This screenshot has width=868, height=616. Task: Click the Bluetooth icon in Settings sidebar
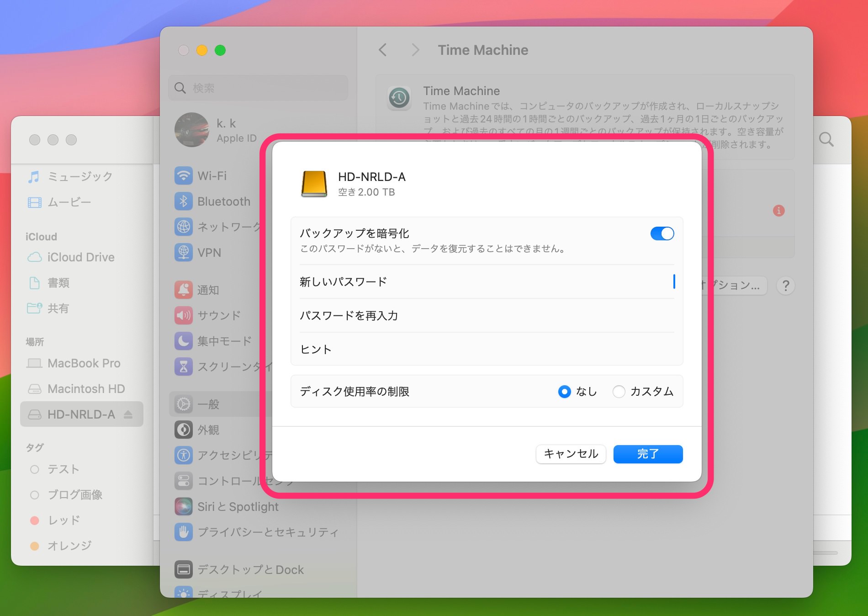[184, 202]
